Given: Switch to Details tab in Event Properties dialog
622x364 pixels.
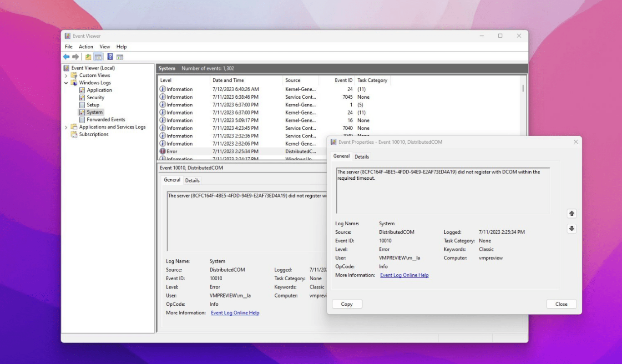Looking at the screenshot, I should [362, 157].
